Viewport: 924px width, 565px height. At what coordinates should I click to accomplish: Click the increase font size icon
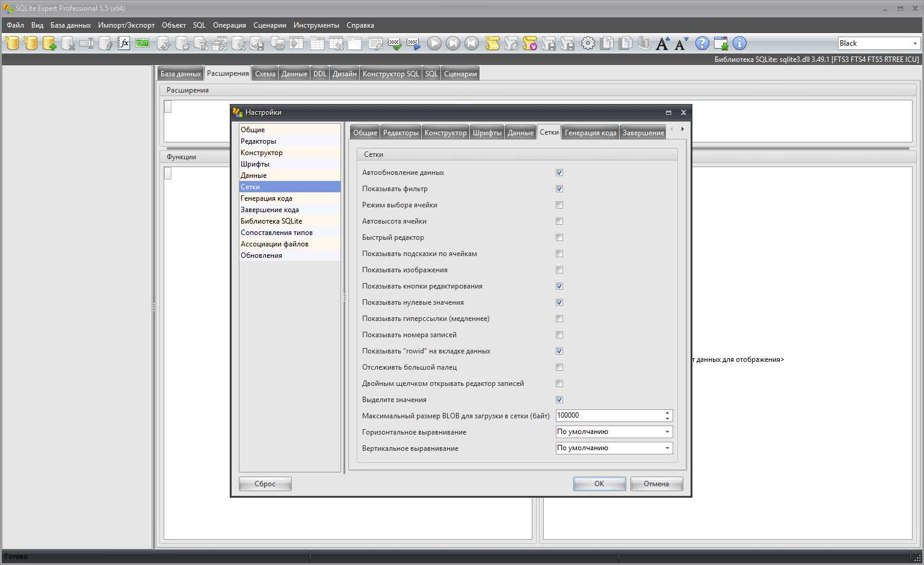tap(662, 43)
